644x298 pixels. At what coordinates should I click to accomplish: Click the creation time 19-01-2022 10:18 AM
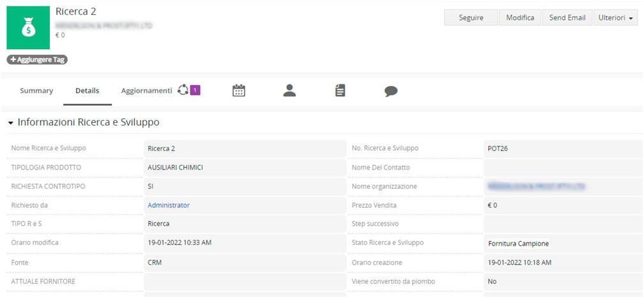(x=519, y=262)
